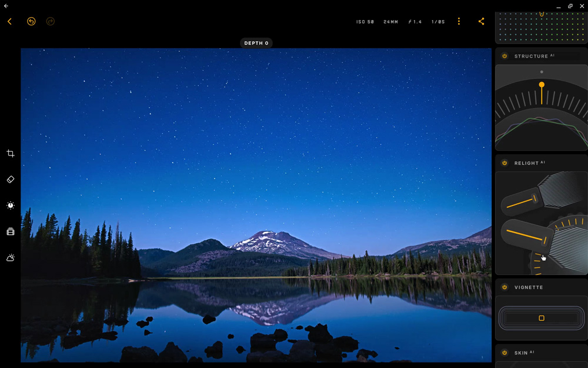Click the SKIN panel title
Screen dimensions: 588x368
tap(521, 353)
